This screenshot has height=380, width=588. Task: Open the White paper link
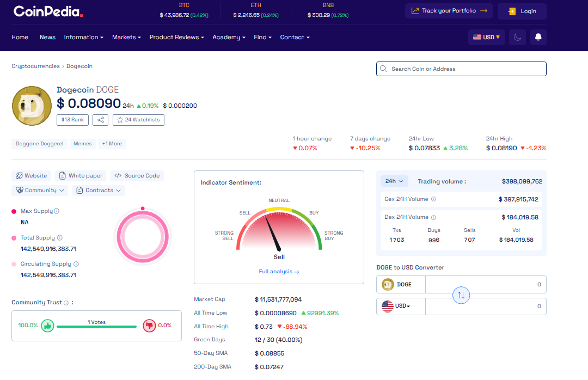(81, 175)
